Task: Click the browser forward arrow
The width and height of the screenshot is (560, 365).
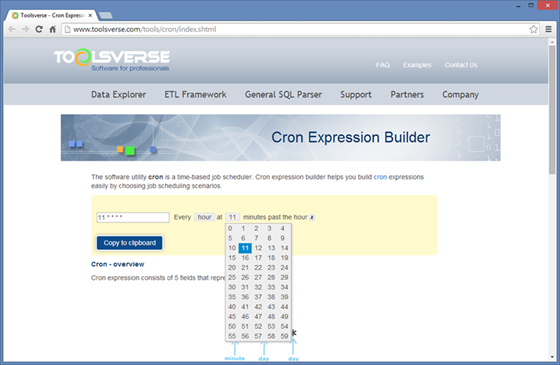Action: tap(25, 29)
